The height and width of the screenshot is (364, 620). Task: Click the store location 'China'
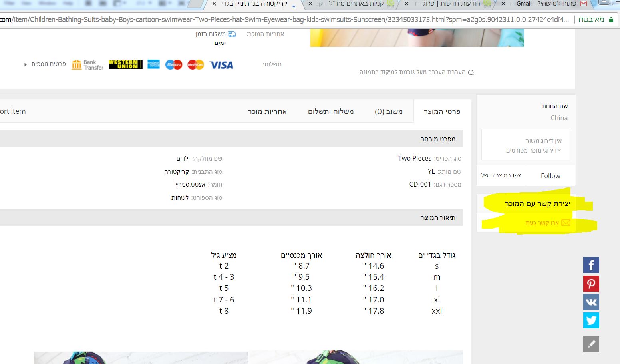coord(559,118)
